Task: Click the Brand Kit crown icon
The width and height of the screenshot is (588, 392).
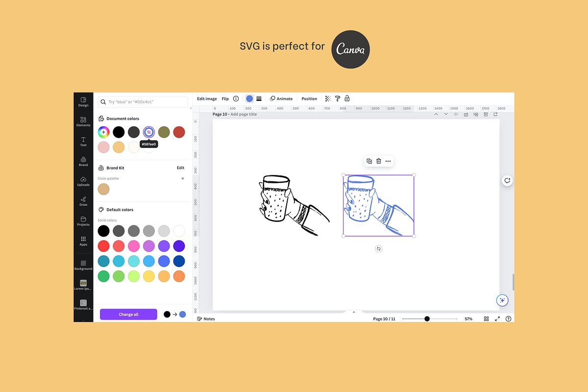Action: (183, 178)
